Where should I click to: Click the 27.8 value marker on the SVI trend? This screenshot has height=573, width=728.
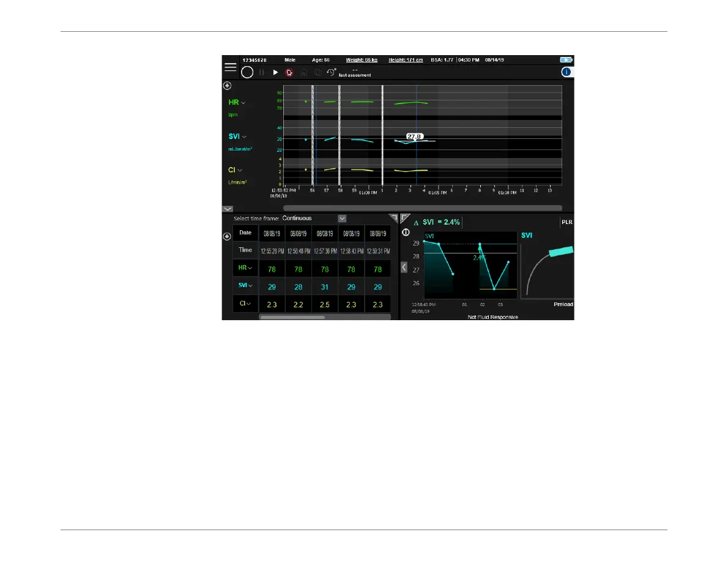click(415, 137)
